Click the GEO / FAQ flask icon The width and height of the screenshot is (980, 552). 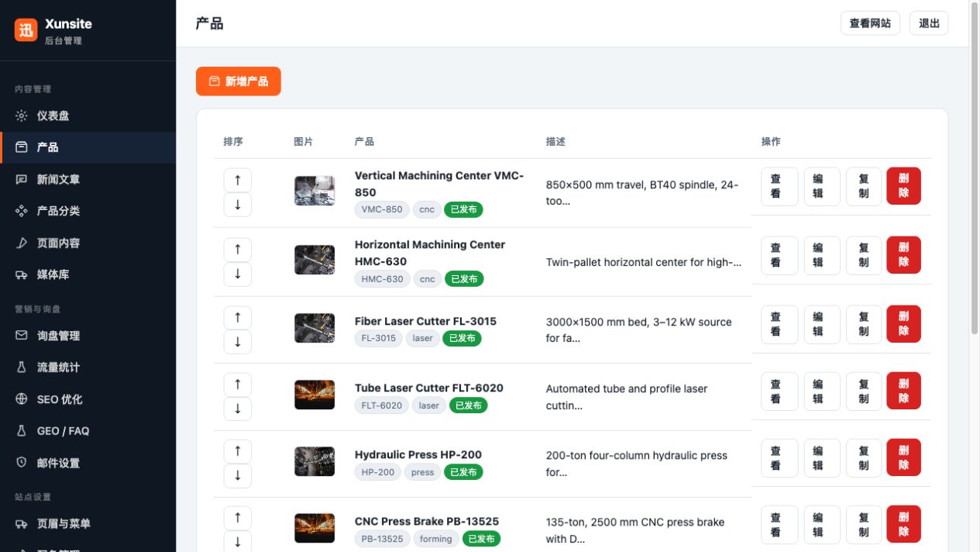tap(22, 431)
